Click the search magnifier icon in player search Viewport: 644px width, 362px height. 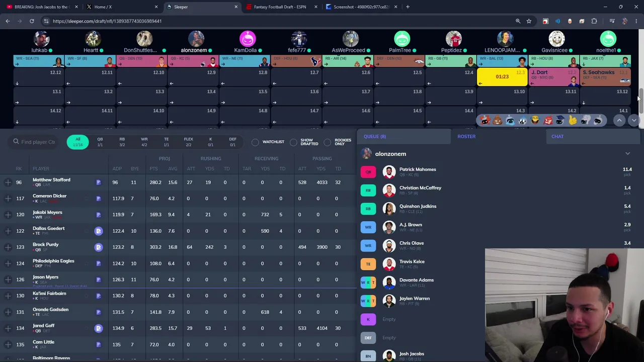(x=16, y=142)
